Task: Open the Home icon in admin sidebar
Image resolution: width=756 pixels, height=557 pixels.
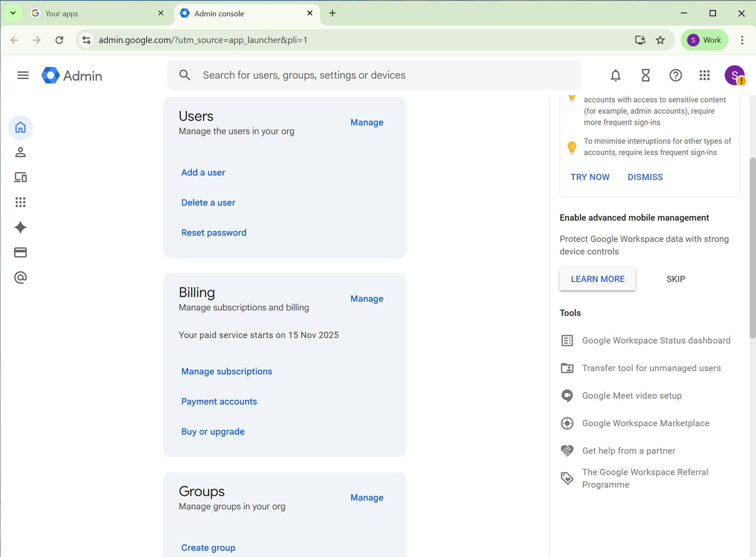Action: coord(21,127)
